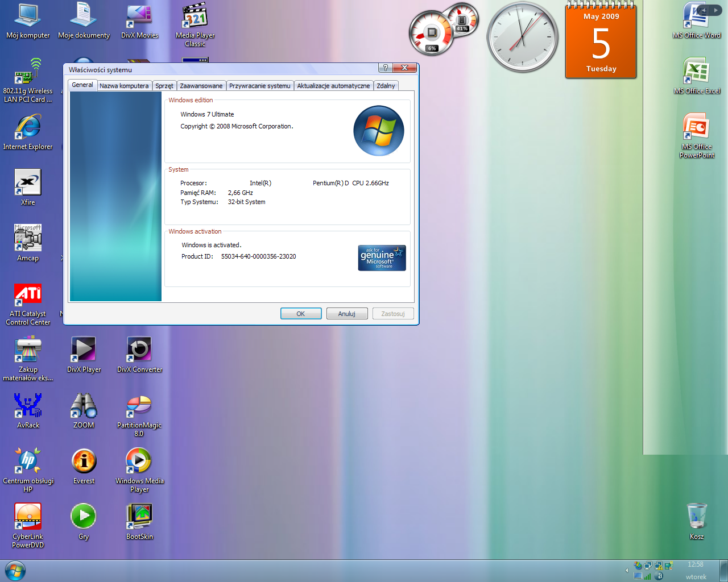
Task: Switch to Zdalny tab
Action: 386,86
